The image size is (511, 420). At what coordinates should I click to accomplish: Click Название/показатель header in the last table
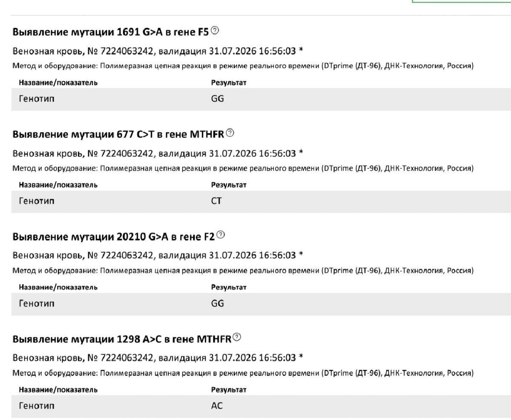click(x=58, y=390)
